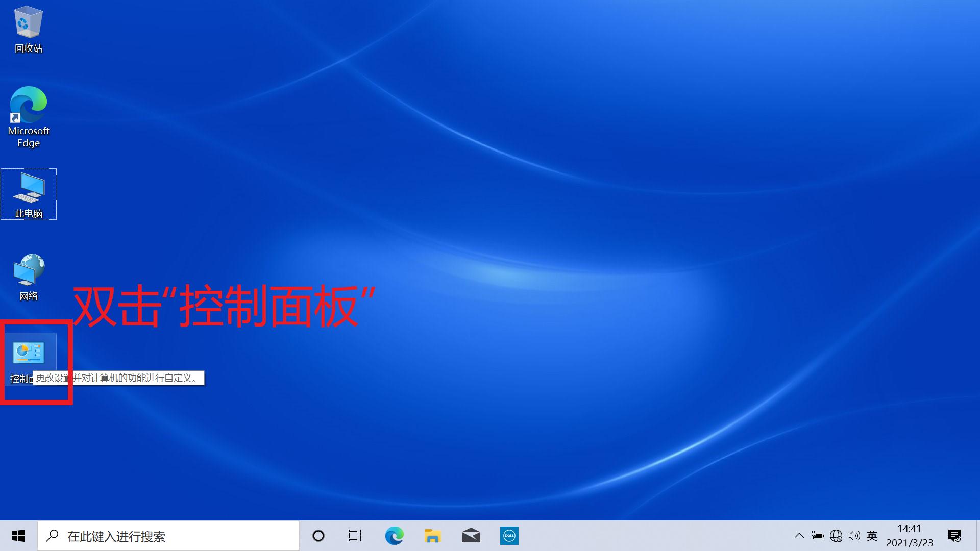This screenshot has width=980, height=551.
Task: Launch File Explorer from the taskbar
Action: click(433, 536)
